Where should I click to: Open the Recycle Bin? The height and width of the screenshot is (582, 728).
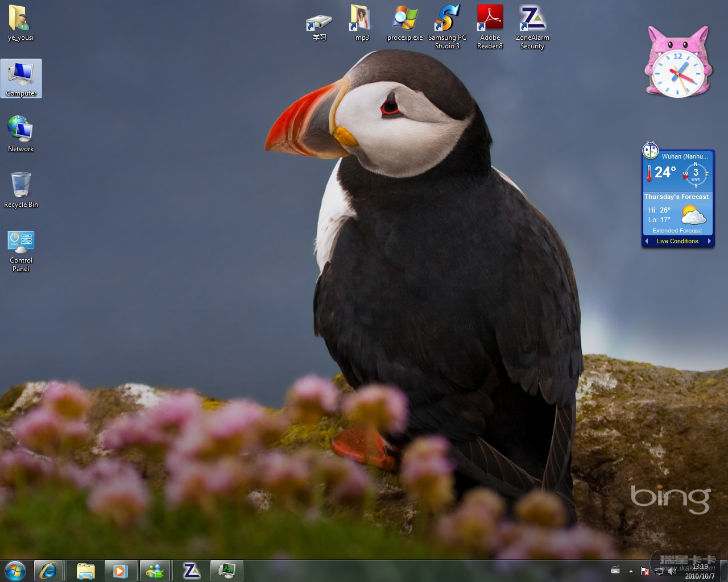(x=21, y=186)
